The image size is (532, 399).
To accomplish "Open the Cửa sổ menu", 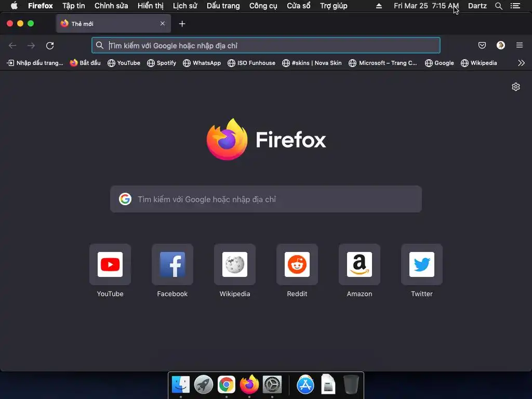I will click(299, 6).
